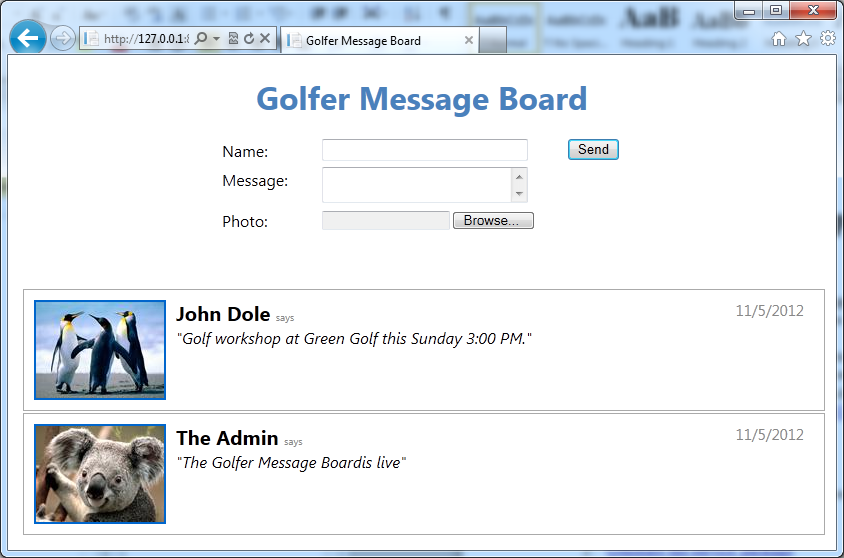
Task: Open the address bar dropdown arrow
Action: 216,39
